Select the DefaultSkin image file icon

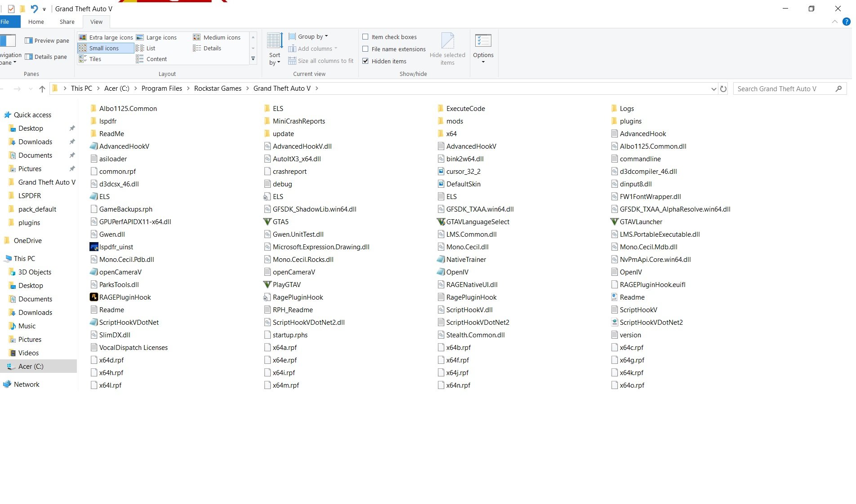(x=441, y=184)
